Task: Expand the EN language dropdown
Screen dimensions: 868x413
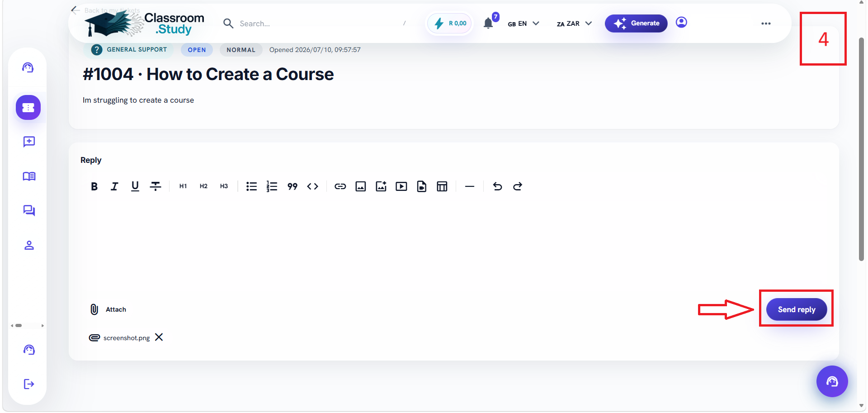Action: click(524, 24)
